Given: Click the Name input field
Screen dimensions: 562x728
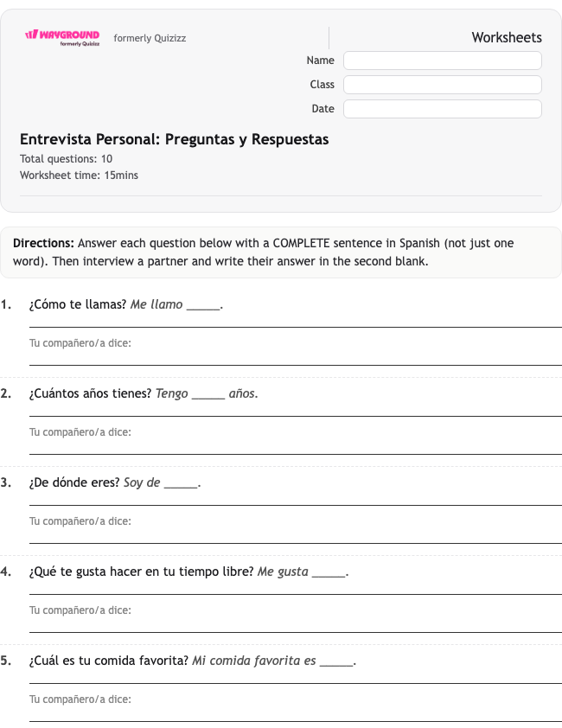Looking at the screenshot, I should [442, 61].
